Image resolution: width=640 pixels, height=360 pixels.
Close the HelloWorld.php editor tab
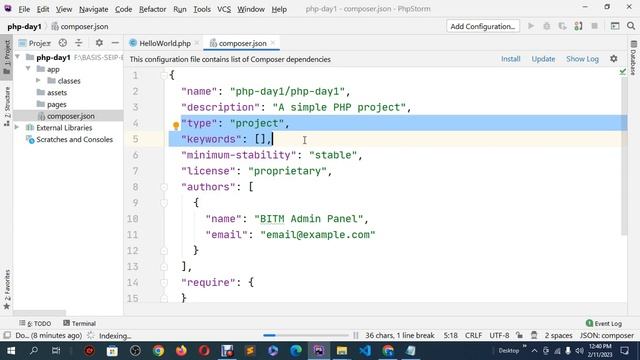197,42
